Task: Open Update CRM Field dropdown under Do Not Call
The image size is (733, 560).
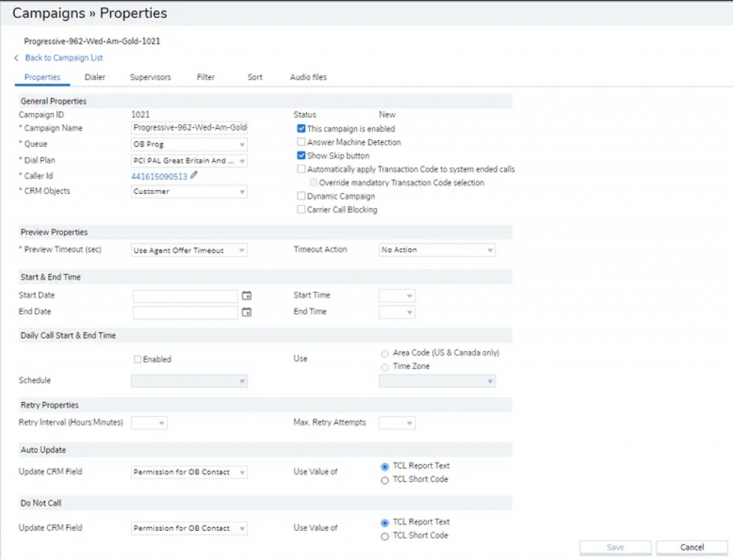Action: point(243,528)
